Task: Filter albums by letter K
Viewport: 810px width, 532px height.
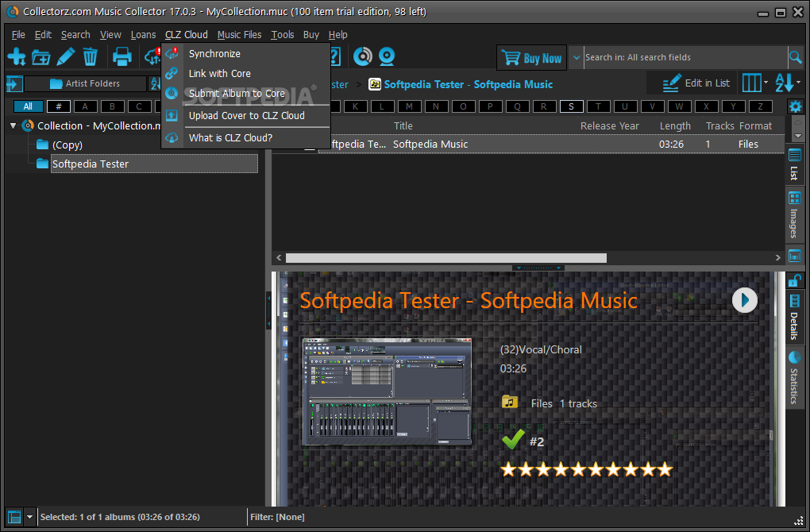Action: tap(355, 106)
